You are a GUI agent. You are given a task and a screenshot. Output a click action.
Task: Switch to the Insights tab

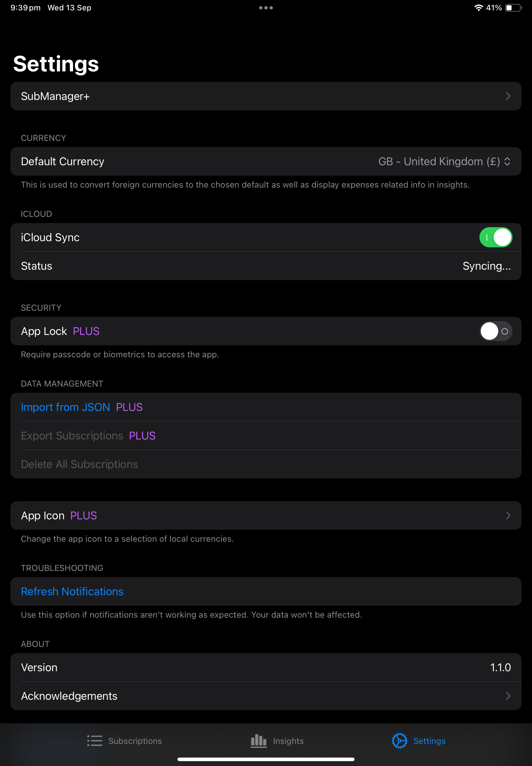tap(288, 741)
